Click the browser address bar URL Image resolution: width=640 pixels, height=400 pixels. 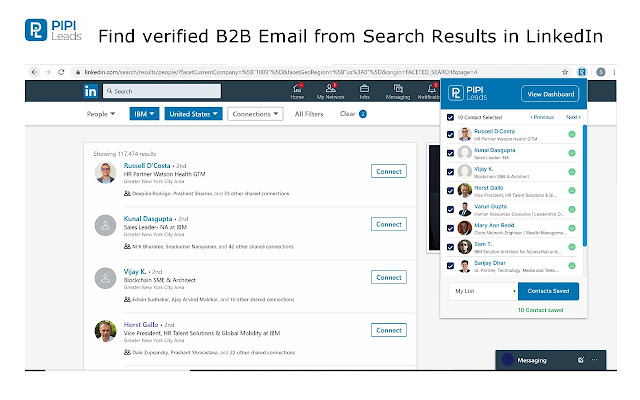(281, 72)
